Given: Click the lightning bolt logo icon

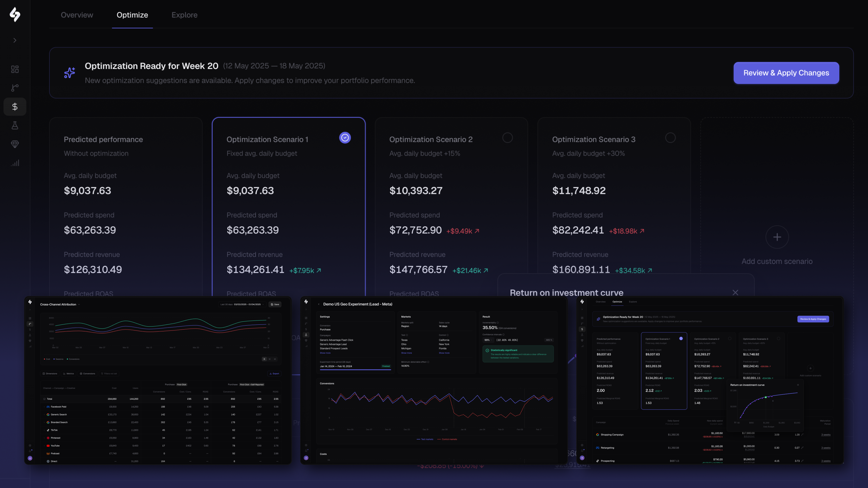Looking at the screenshot, I should coord(15,14).
